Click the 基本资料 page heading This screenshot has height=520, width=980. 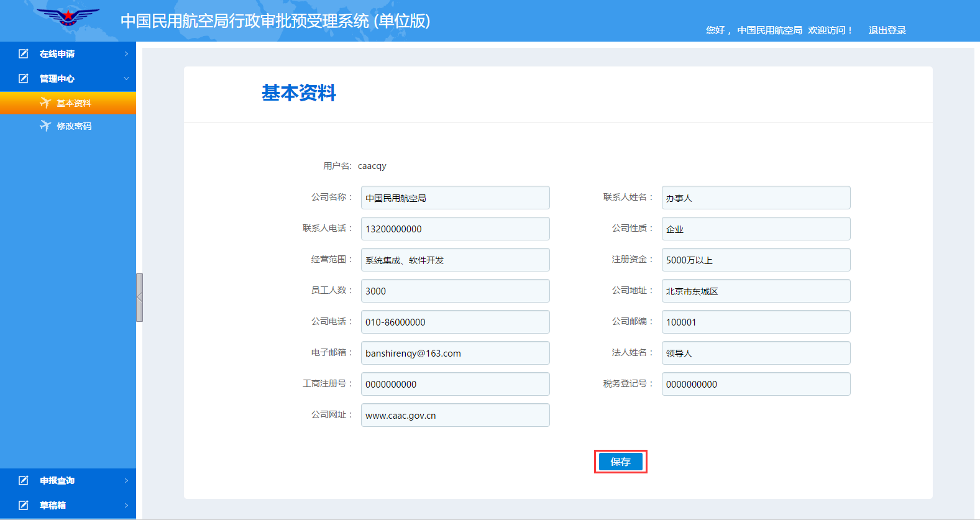(299, 93)
